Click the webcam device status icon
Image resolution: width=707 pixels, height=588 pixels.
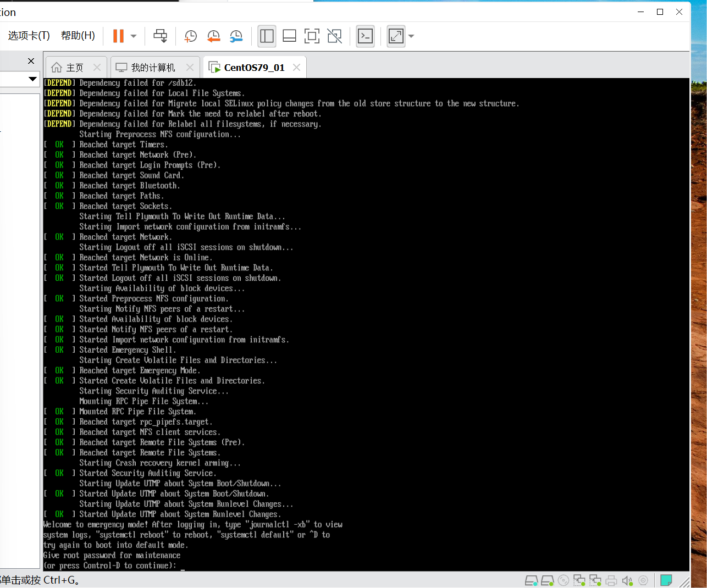point(643,580)
